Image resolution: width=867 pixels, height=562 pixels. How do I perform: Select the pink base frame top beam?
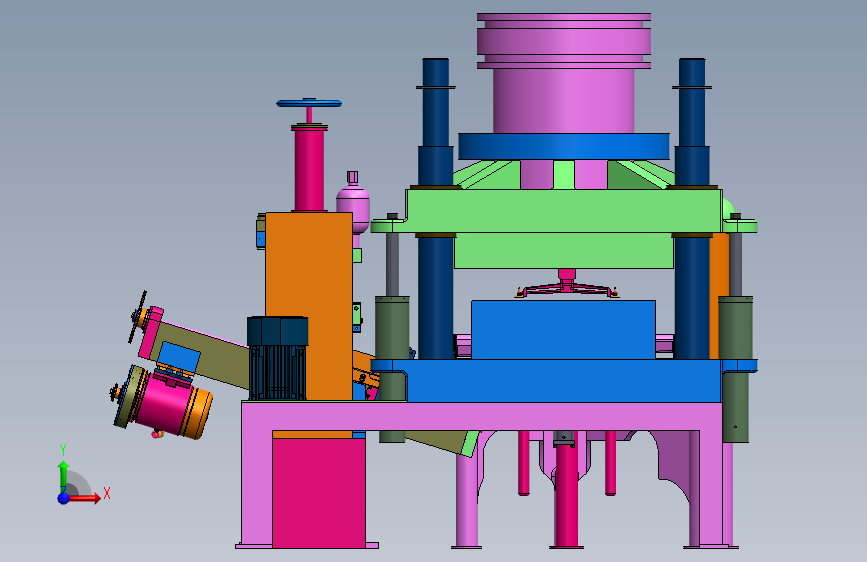click(481, 416)
